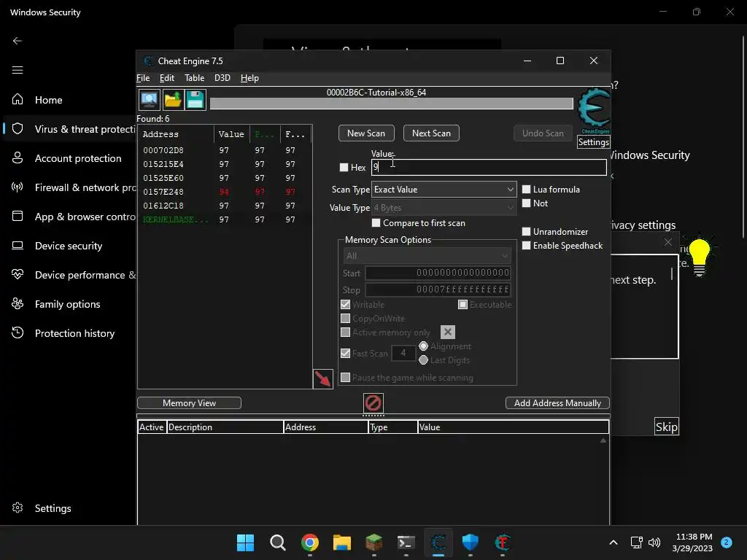Open taskbar Search

pyautogui.click(x=277, y=542)
